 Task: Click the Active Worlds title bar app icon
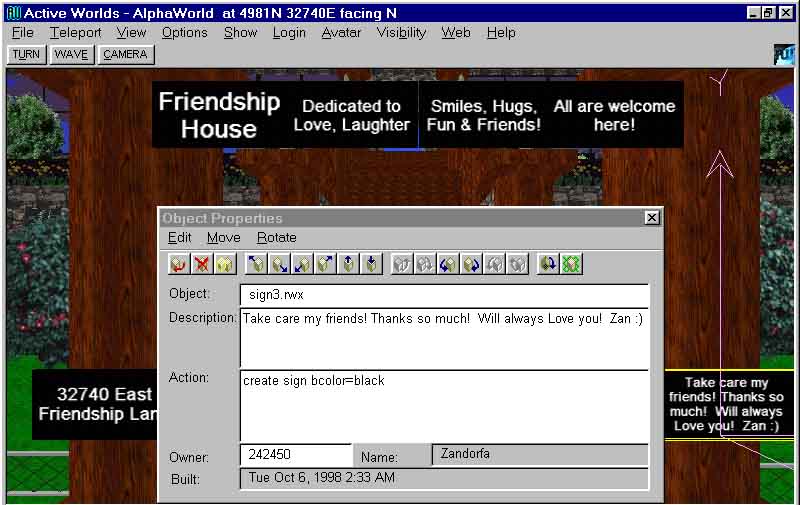(x=14, y=13)
